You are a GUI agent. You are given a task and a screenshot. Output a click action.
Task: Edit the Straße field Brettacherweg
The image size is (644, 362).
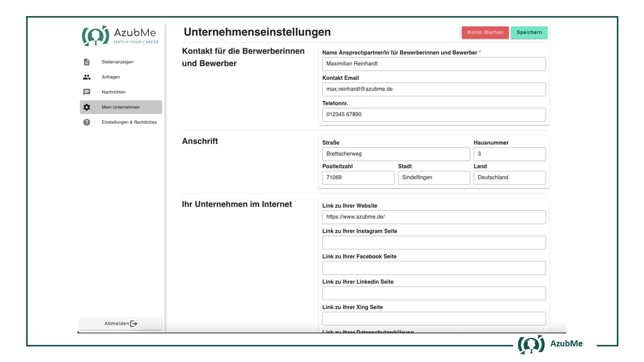pyautogui.click(x=396, y=154)
